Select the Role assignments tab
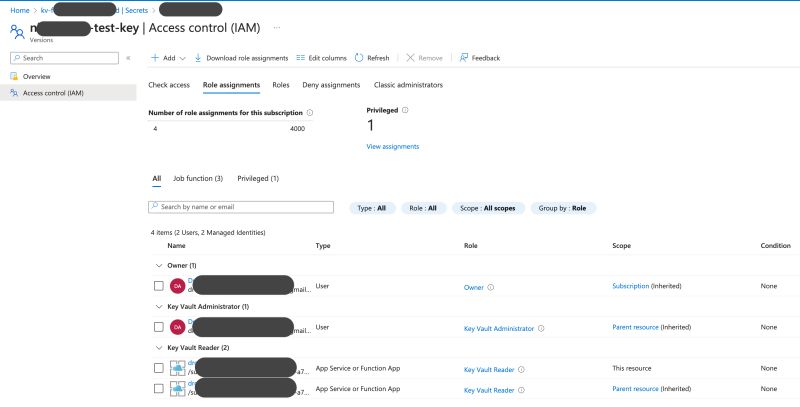 click(x=232, y=85)
